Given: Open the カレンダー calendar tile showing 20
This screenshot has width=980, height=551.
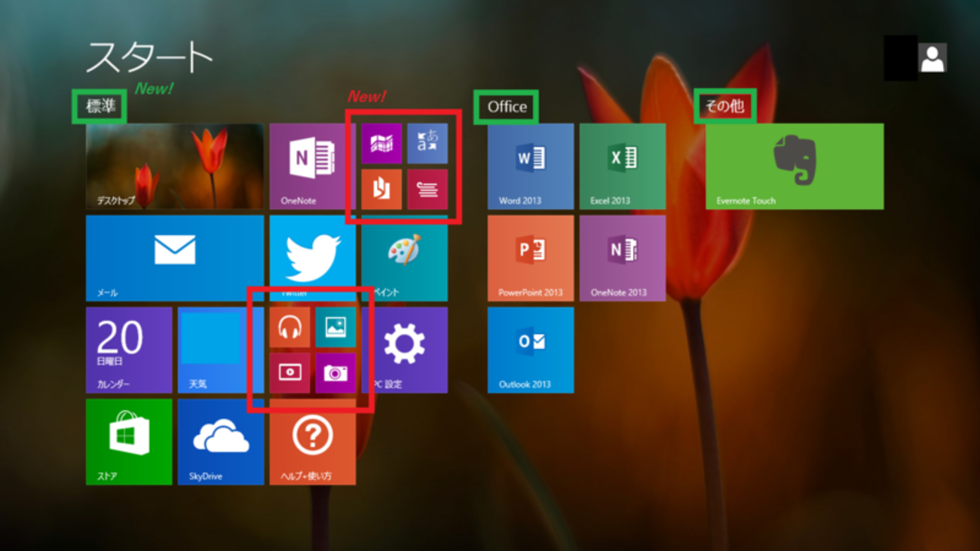Looking at the screenshot, I should [x=129, y=350].
